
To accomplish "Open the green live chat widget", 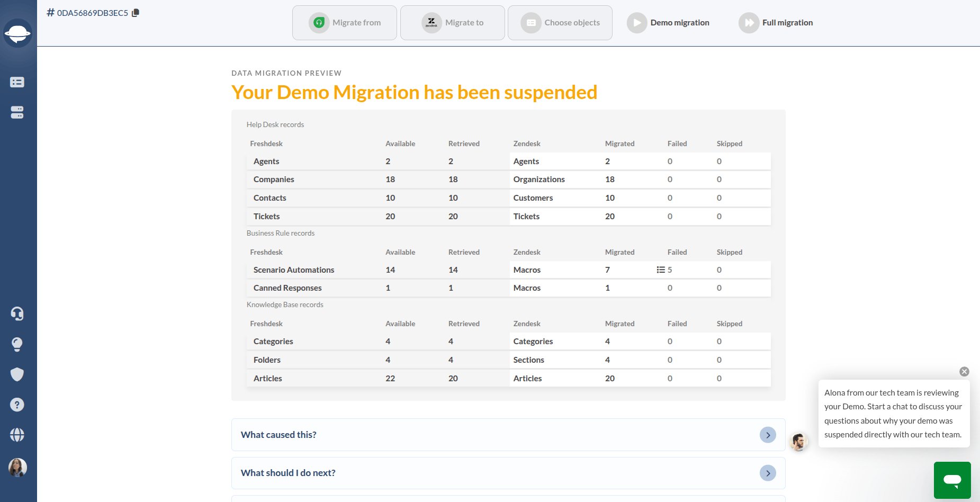I will click(952, 480).
